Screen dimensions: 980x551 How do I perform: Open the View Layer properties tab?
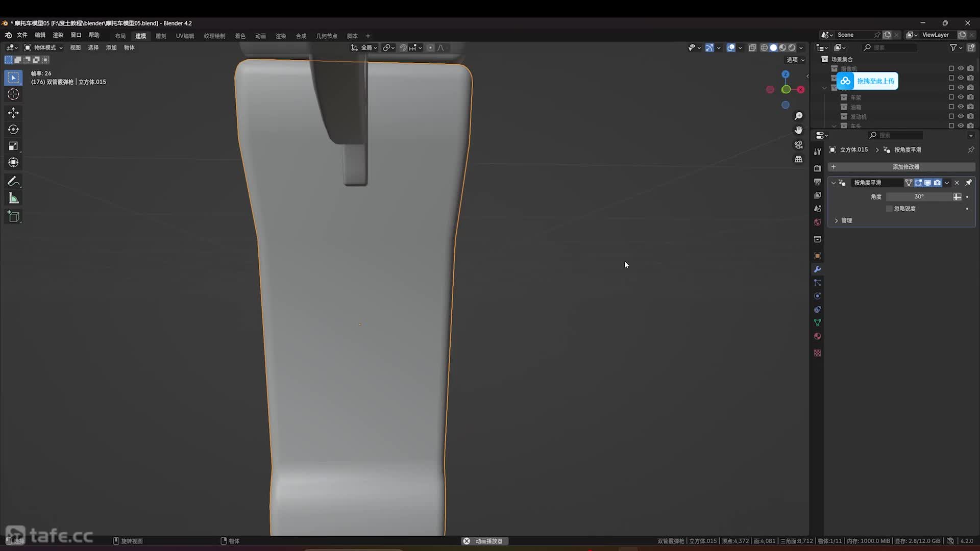coord(817,195)
